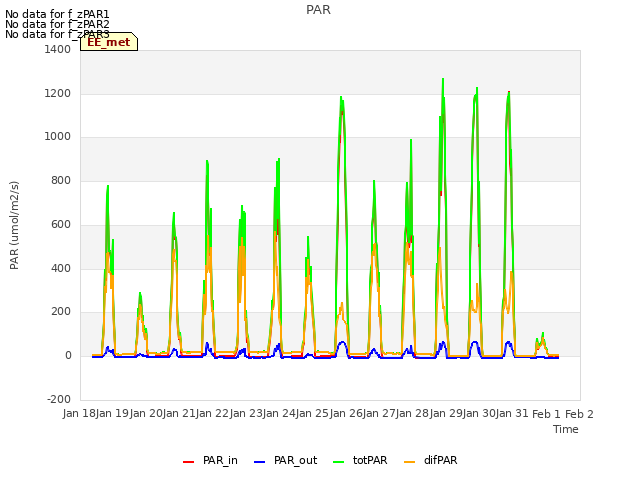This screenshot has width=640, height=480.
Task: Click the 0 y-axis tick label
Action: [68, 356]
